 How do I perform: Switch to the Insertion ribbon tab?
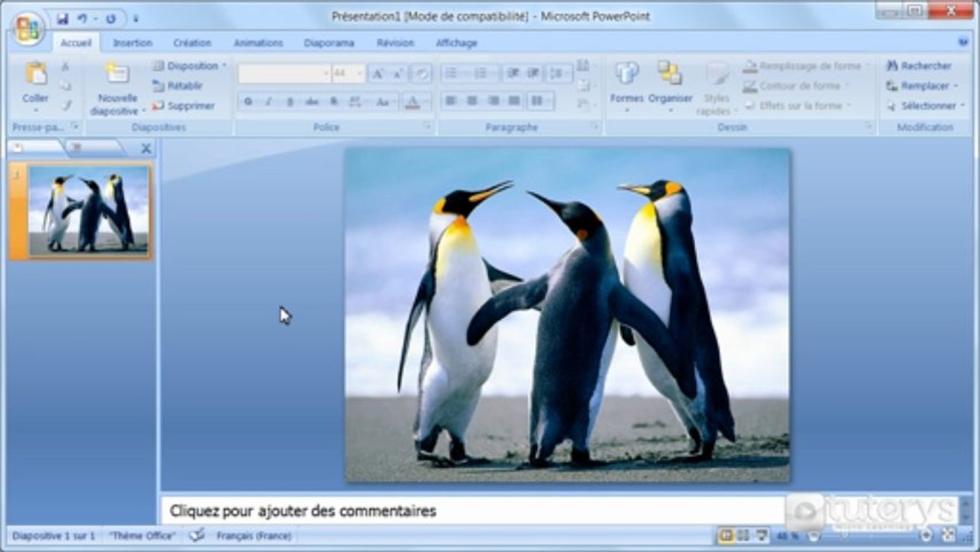(x=133, y=43)
